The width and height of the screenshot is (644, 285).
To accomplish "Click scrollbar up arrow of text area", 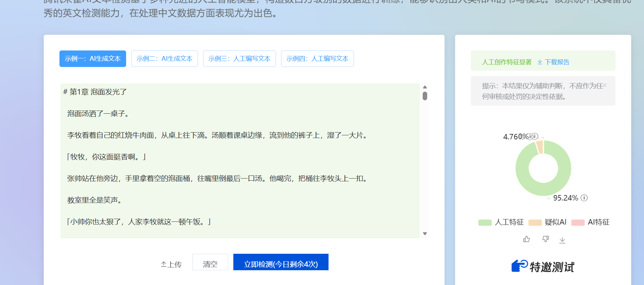I will point(425,87).
